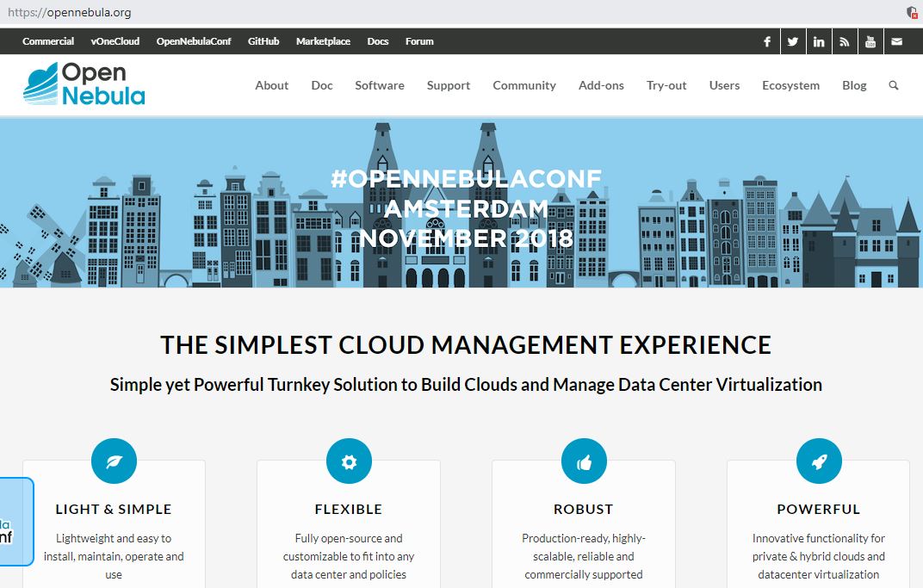Click the search magnifier in the navigation bar
The height and width of the screenshot is (588, 923).
click(893, 85)
